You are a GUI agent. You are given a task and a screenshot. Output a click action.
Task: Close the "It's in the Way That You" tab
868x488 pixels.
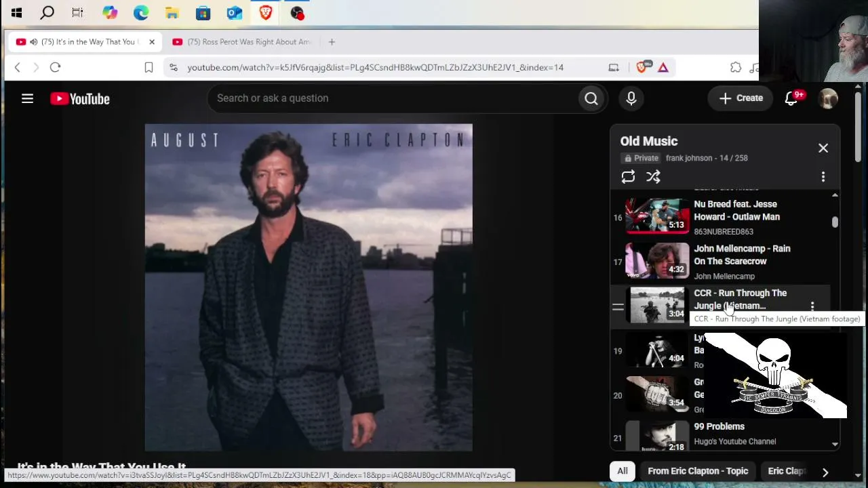point(152,42)
